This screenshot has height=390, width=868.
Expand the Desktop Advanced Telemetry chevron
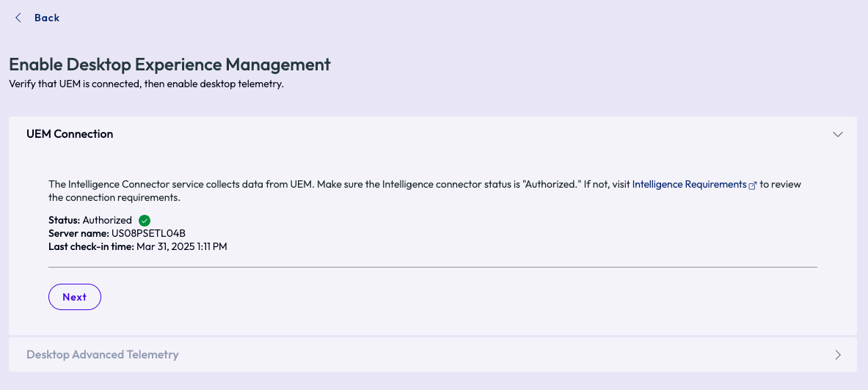(838, 355)
